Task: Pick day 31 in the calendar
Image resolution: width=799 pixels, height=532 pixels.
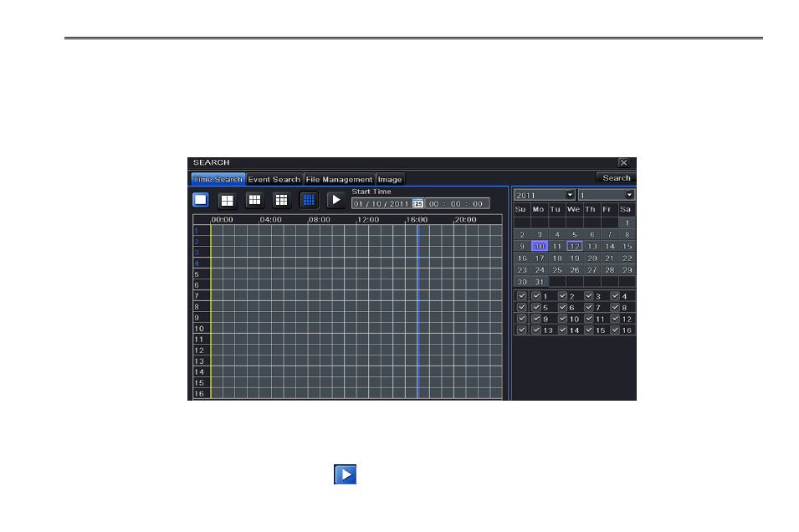Action: pyautogui.click(x=540, y=282)
